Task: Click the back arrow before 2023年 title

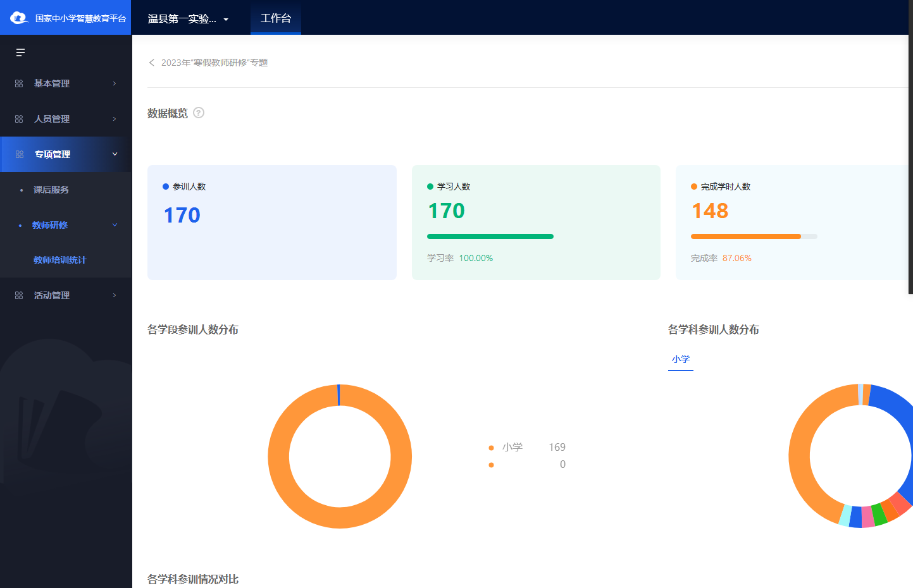Action: pyautogui.click(x=152, y=63)
